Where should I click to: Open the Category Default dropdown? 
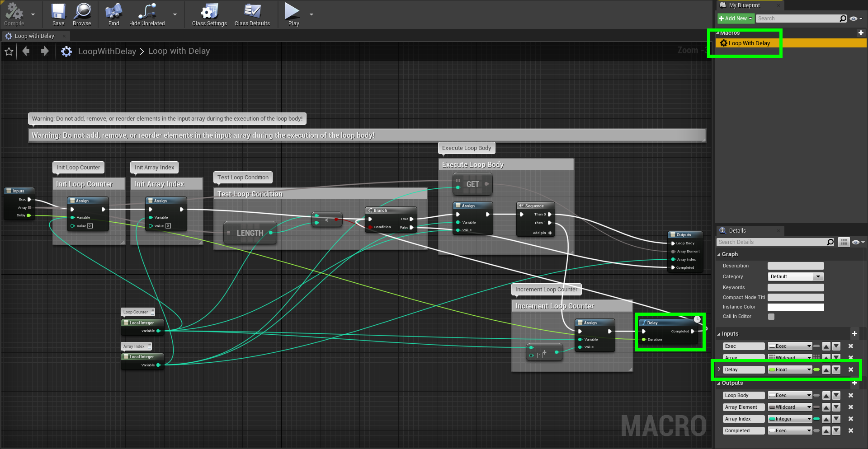(x=796, y=276)
